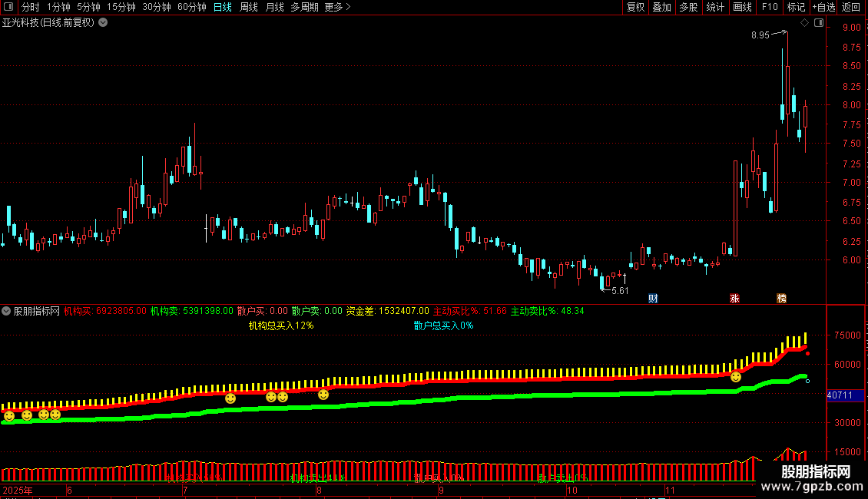Open the 股朋指标网 indicator dropdown arrow
Image resolution: width=868 pixels, height=499 pixels.
7,312
